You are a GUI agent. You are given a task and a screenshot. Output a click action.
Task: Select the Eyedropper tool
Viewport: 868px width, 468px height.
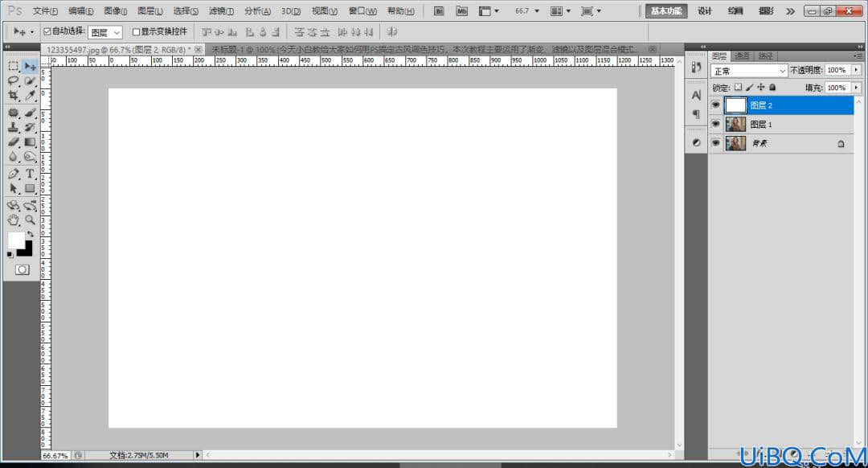tap(30, 95)
